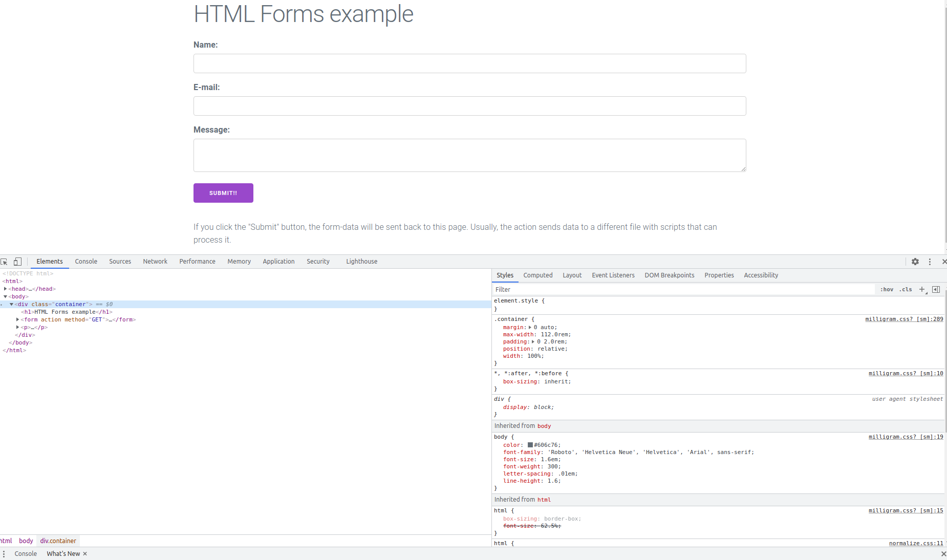Click the #606c76 color swatch
This screenshot has width=947, height=560.
tap(530, 445)
